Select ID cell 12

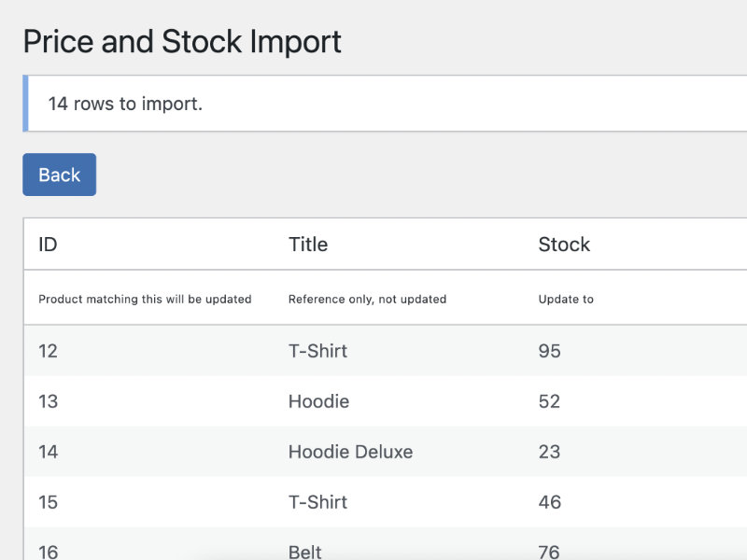48,351
